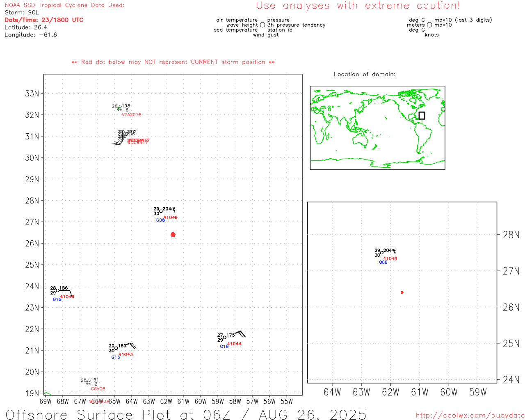Click the 'Latitude: 26.4' line
Viewport: 525px width, 420px height.
[x=26, y=27]
